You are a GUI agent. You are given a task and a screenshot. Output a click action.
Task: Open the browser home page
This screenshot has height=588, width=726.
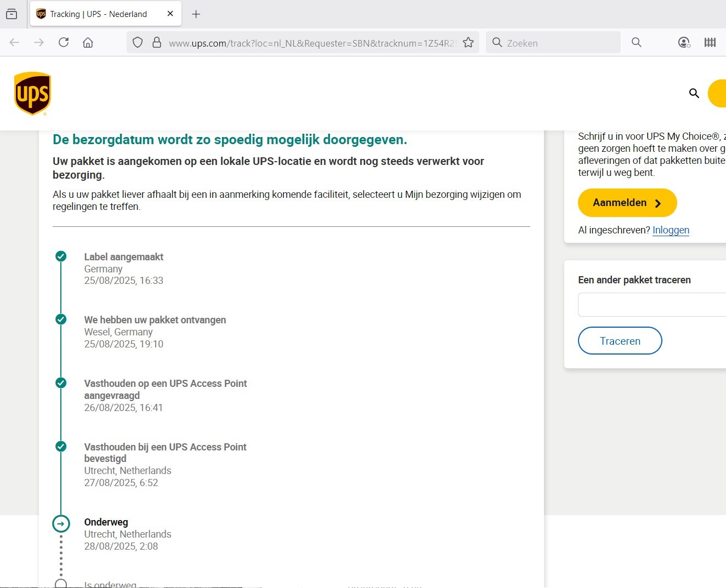pos(88,42)
